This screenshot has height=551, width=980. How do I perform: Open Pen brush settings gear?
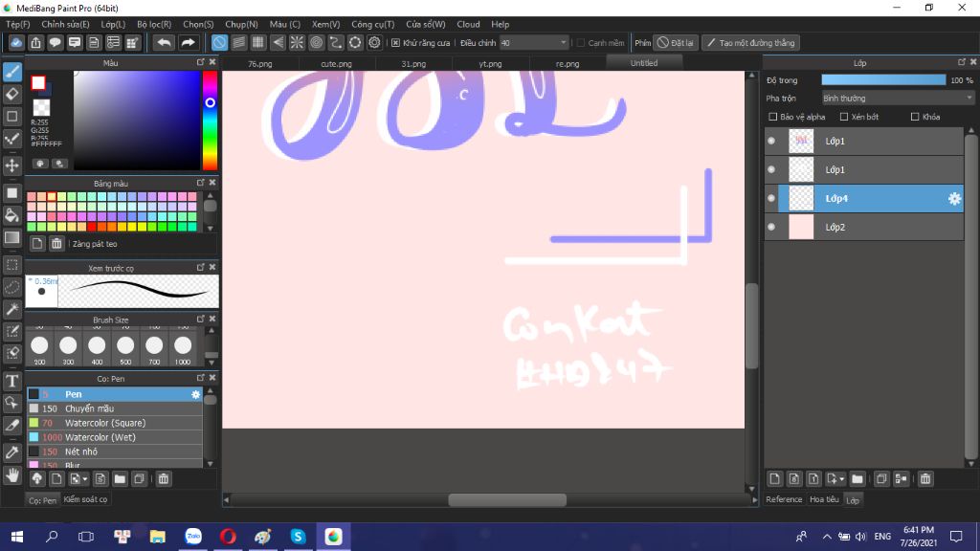195,394
